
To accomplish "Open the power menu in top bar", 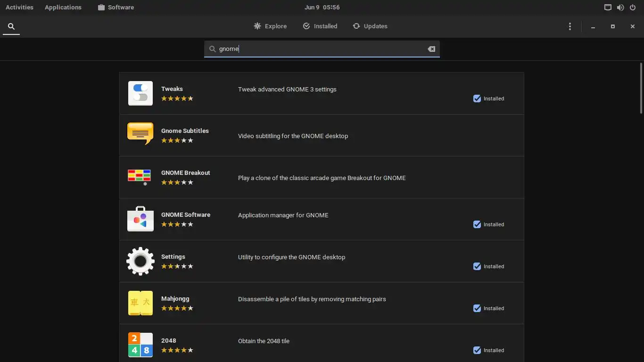I will (x=633, y=8).
